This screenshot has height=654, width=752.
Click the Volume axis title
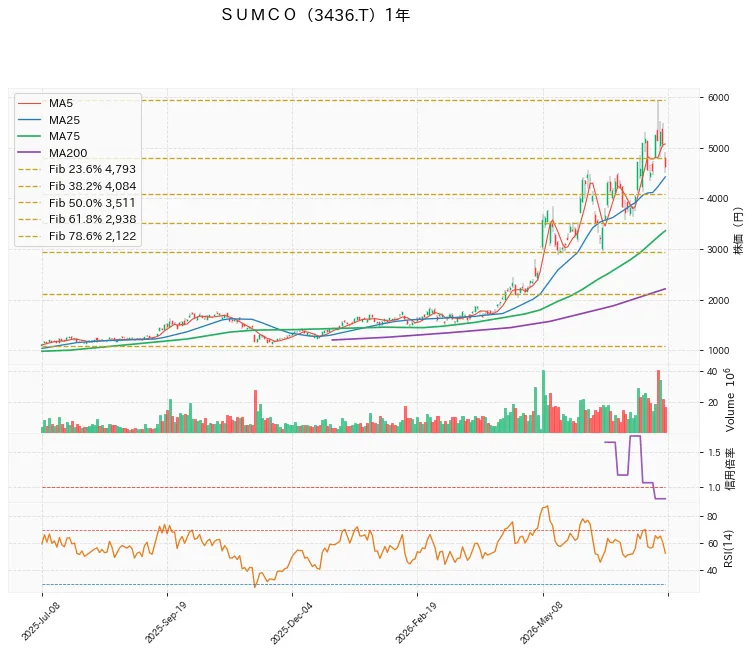[x=729, y=400]
